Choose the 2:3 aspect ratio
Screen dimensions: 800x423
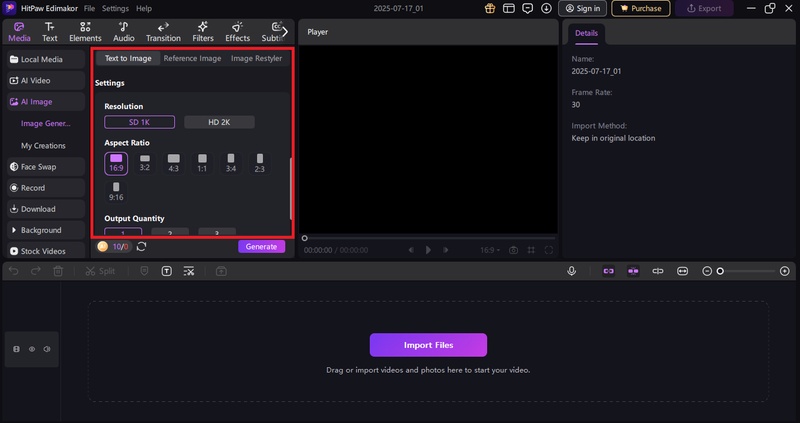pyautogui.click(x=260, y=163)
